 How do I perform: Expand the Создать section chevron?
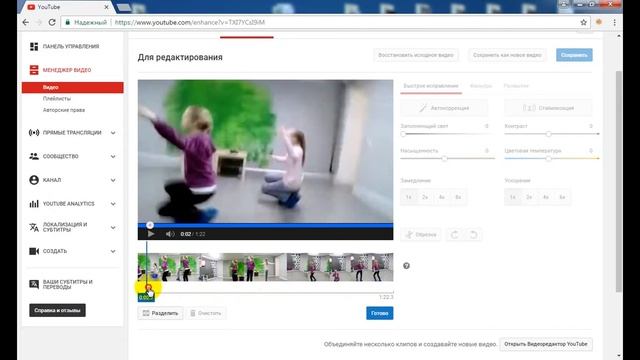(113, 251)
